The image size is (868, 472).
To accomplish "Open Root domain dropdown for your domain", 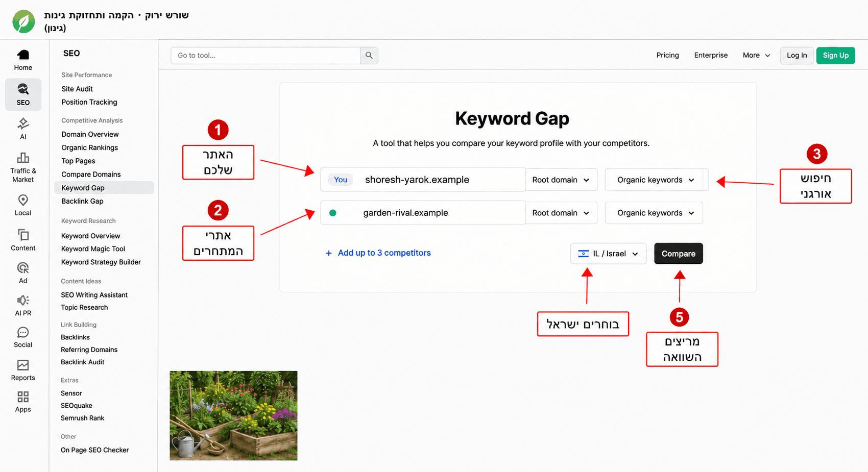I will point(561,180).
